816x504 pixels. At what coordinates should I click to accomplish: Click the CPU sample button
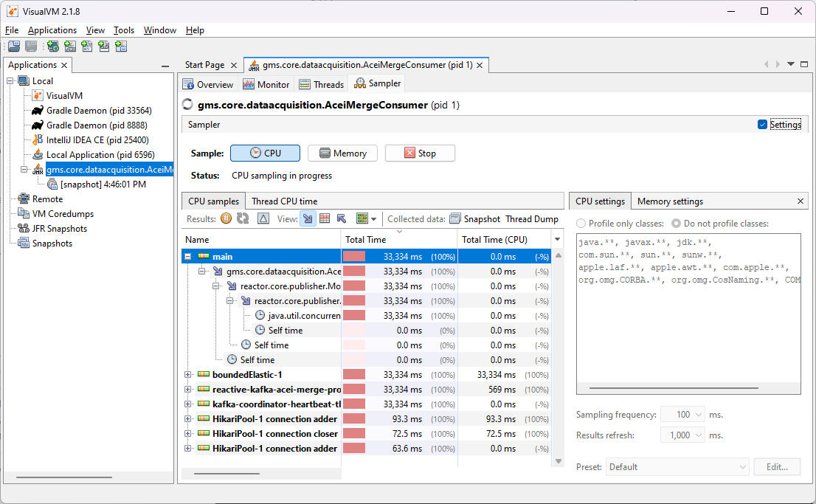pos(265,153)
